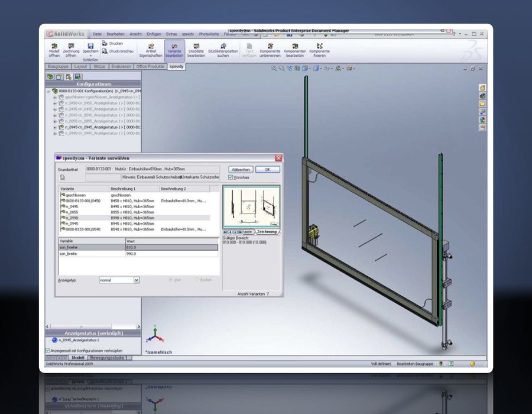This screenshot has width=532, height=414.
Task: Click horizontal scrollbar of configuration panel
Action: 93,326
